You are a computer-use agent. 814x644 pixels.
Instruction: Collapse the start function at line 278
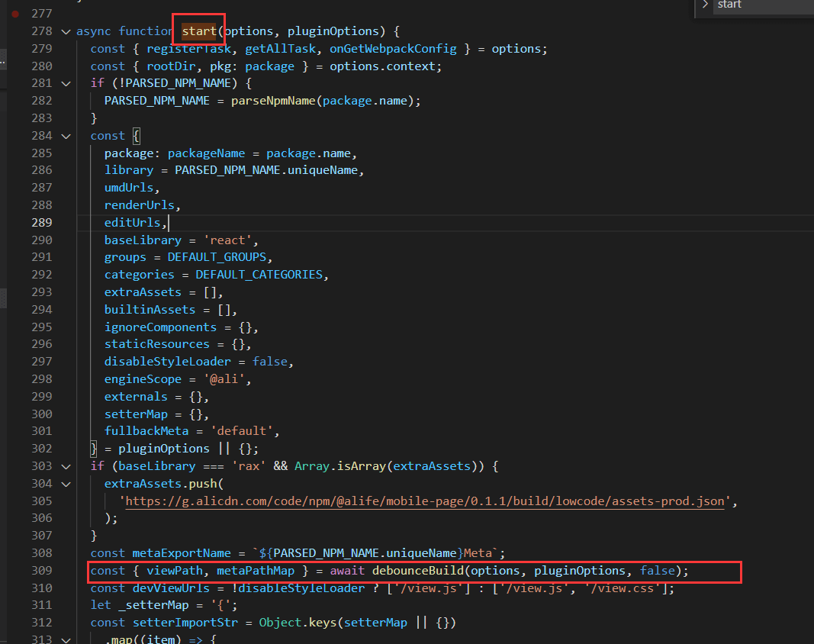66,31
